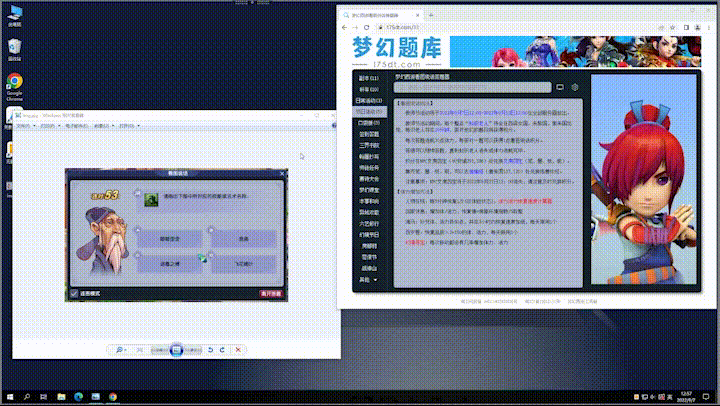Viewport: 720px width, 406px height.
Task: Click the 梦幻题库 site logo
Action: tap(397, 51)
